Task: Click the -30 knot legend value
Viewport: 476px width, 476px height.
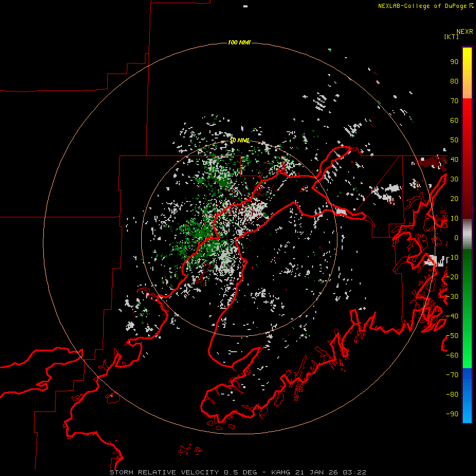Action: tap(452, 297)
